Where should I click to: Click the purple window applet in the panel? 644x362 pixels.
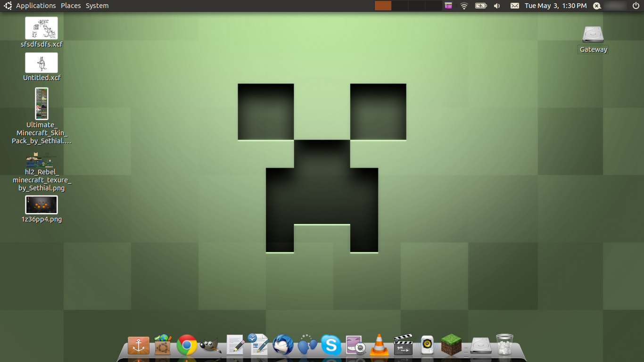click(x=448, y=6)
